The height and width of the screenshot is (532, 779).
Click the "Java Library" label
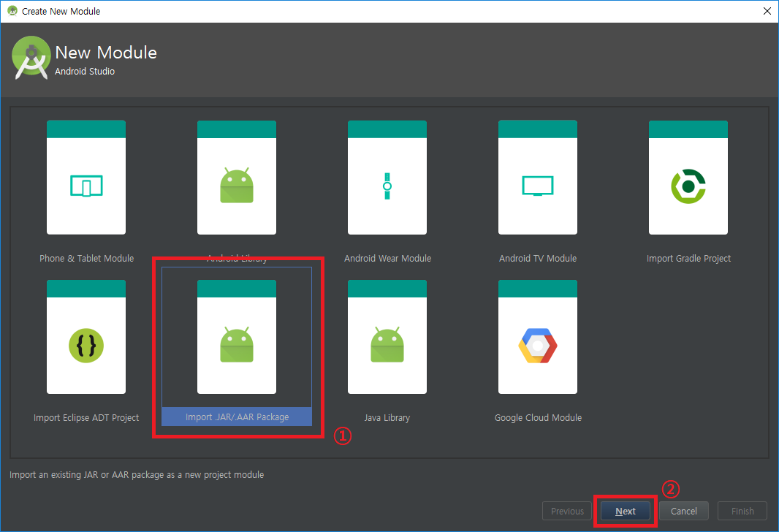pos(387,418)
